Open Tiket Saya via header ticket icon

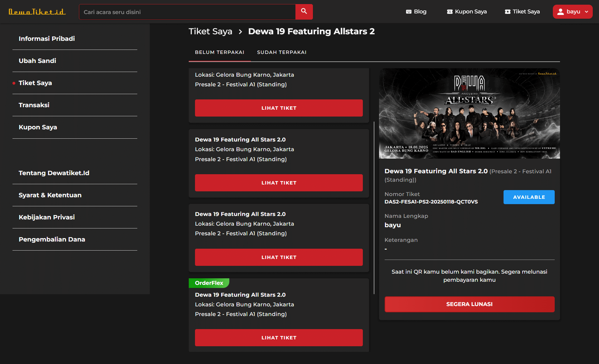tap(508, 12)
